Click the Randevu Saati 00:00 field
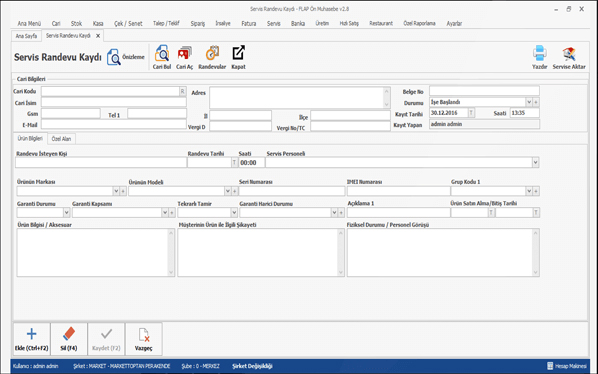The image size is (598, 374). click(251, 163)
